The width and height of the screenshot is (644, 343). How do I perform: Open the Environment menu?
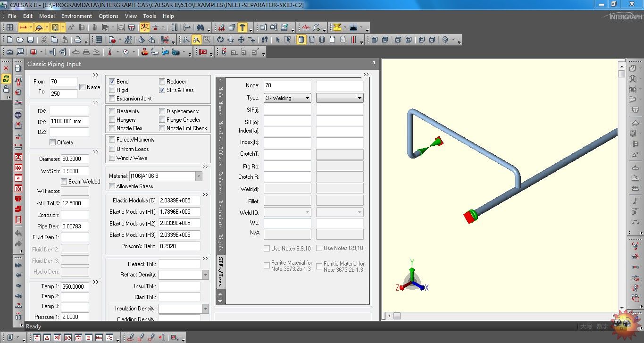pos(77,16)
